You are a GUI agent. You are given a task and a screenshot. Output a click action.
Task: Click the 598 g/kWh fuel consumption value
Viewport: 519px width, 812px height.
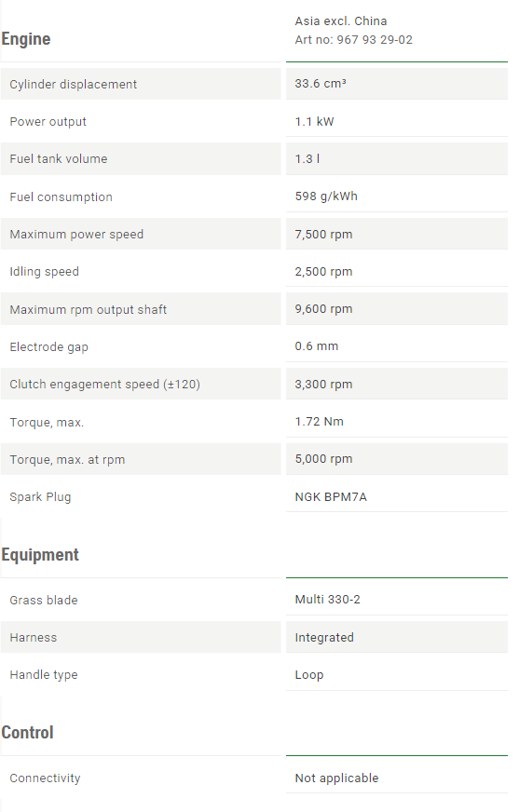click(x=326, y=196)
